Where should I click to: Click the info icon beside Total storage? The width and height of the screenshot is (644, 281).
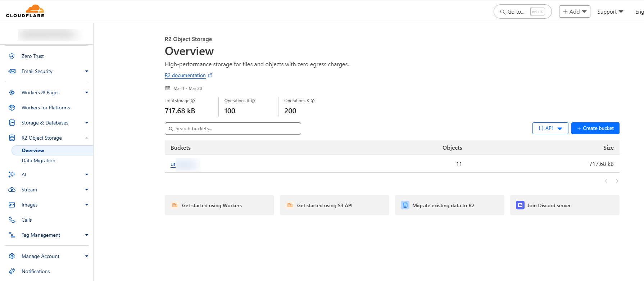click(193, 101)
